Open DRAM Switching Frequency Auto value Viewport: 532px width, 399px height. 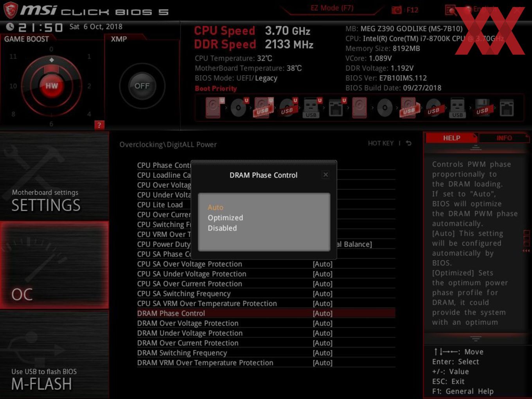[323, 353]
